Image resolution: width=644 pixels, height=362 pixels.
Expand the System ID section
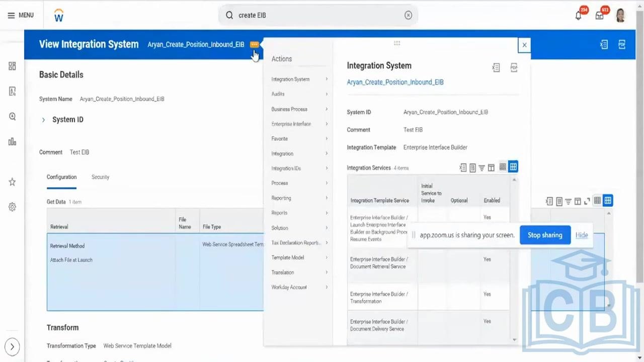(x=43, y=120)
